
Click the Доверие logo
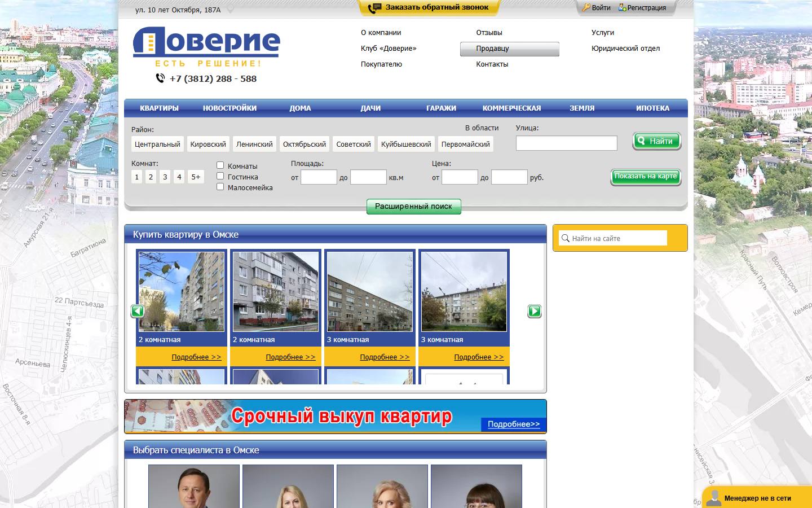point(206,46)
